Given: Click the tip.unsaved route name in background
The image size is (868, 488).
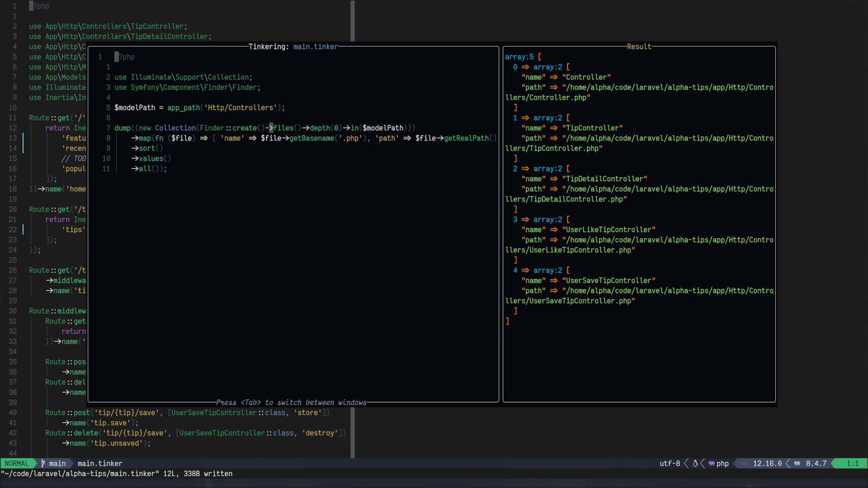Looking at the screenshot, I should click(117, 443).
